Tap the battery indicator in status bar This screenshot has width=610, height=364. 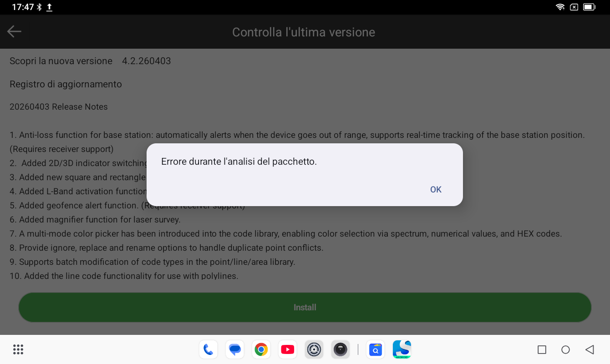click(589, 7)
